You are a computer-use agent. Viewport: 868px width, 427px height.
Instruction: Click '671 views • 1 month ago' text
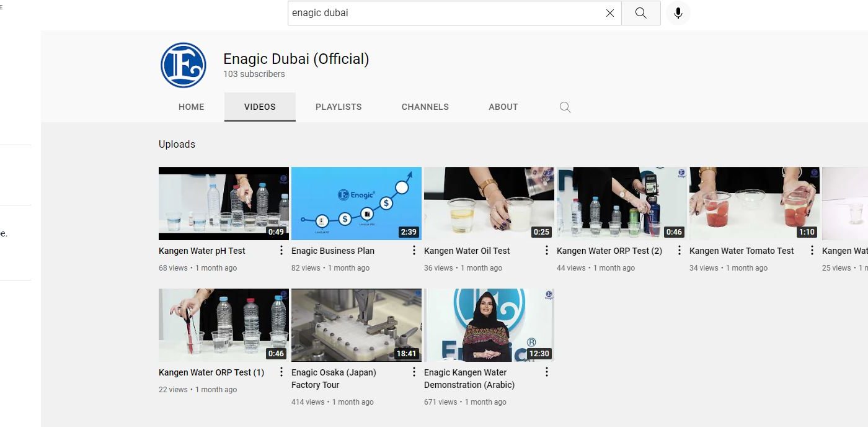click(465, 402)
